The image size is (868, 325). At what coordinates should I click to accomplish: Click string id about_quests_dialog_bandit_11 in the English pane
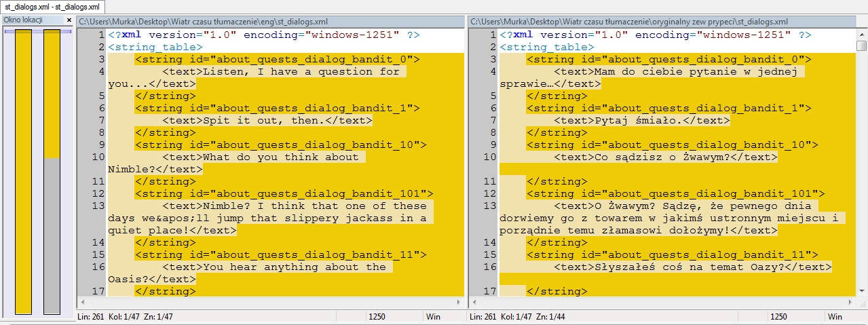pos(281,254)
